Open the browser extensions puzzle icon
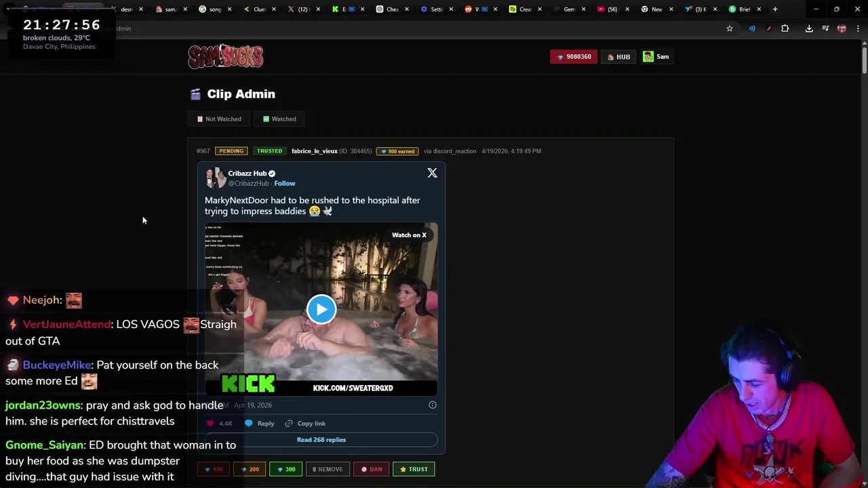The height and width of the screenshot is (488, 868). pos(785,28)
